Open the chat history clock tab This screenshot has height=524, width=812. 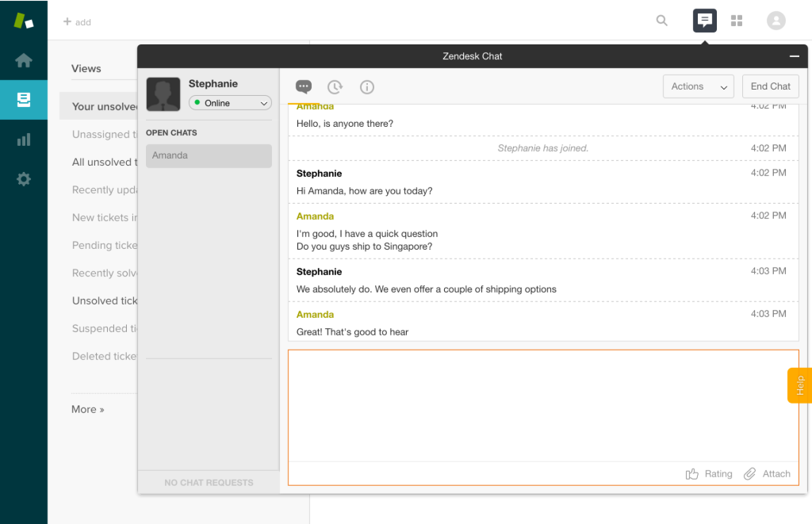(335, 87)
